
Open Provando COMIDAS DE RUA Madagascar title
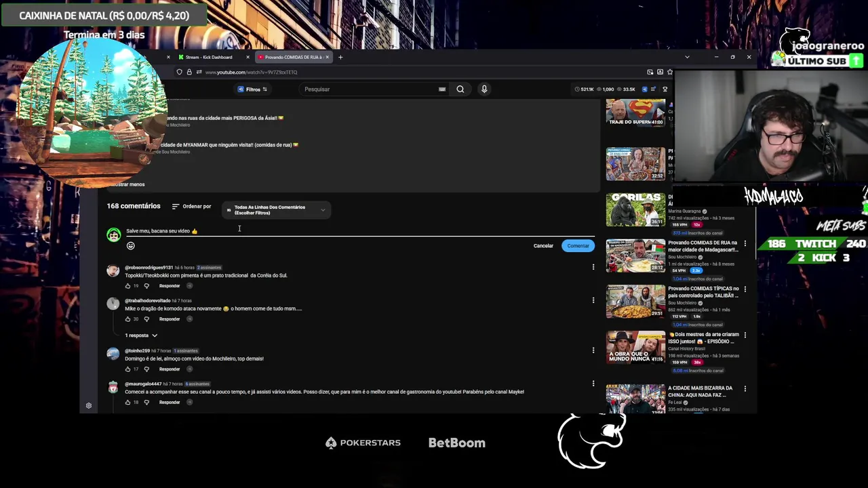703,246
